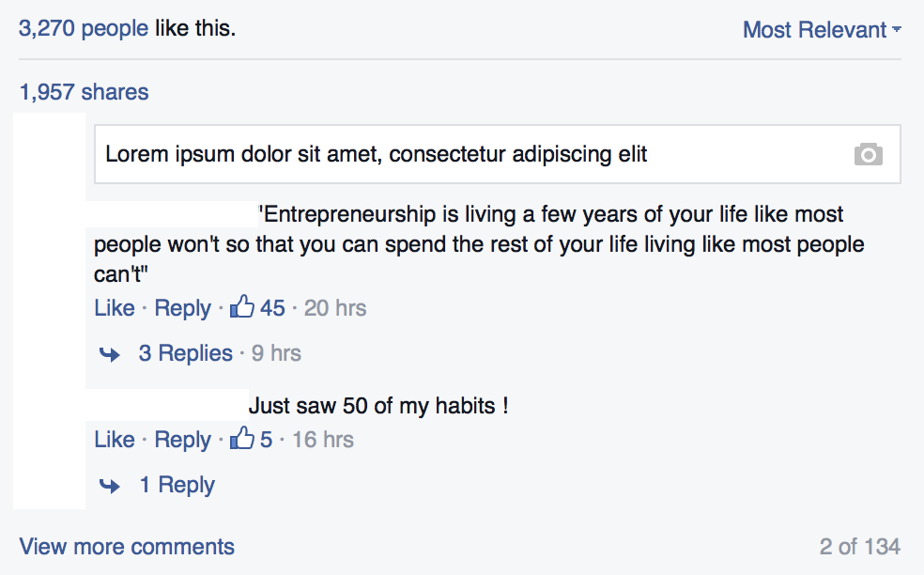
Task: Click the thumbs-up icon showing 45 likes
Action: pyautogui.click(x=243, y=307)
